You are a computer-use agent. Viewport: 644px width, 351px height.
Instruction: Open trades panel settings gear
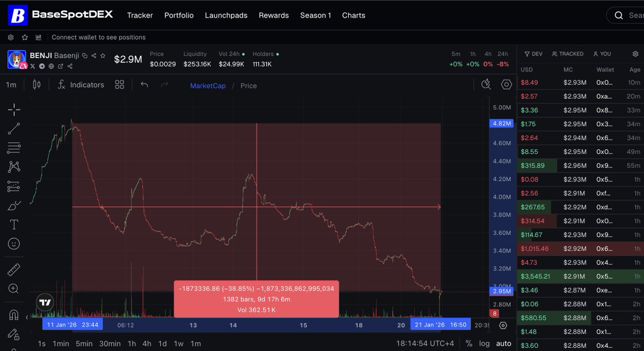[x=635, y=54]
